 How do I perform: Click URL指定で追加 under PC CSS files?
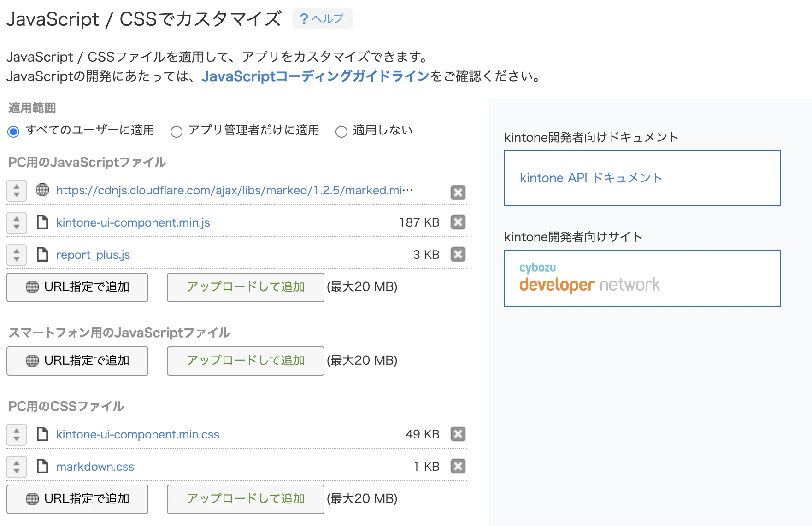[77, 499]
